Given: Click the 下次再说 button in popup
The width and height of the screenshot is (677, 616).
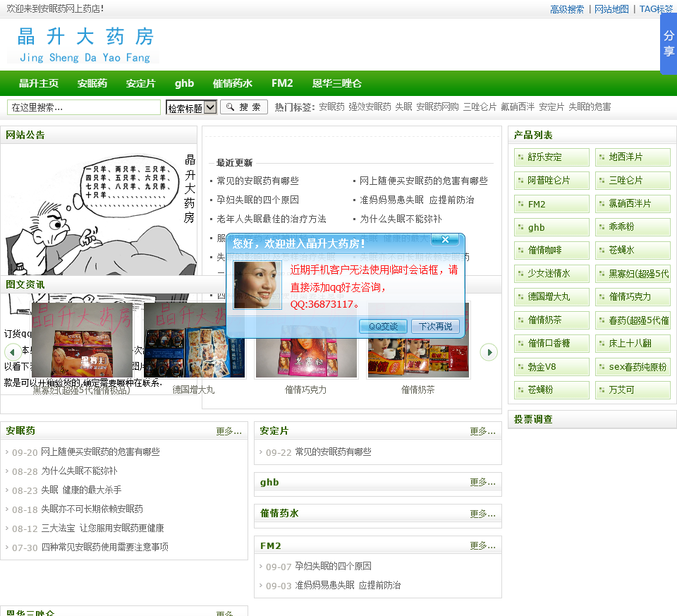Looking at the screenshot, I should point(435,326).
